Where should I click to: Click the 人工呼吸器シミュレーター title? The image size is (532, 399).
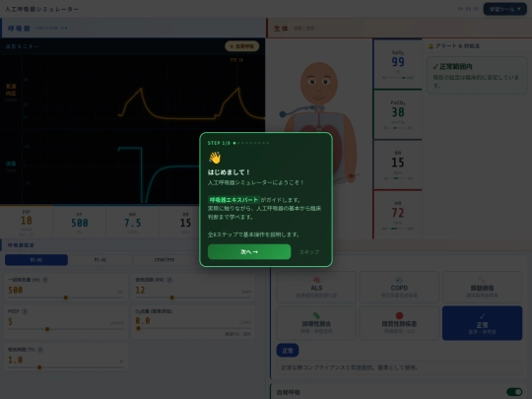(x=41, y=9)
